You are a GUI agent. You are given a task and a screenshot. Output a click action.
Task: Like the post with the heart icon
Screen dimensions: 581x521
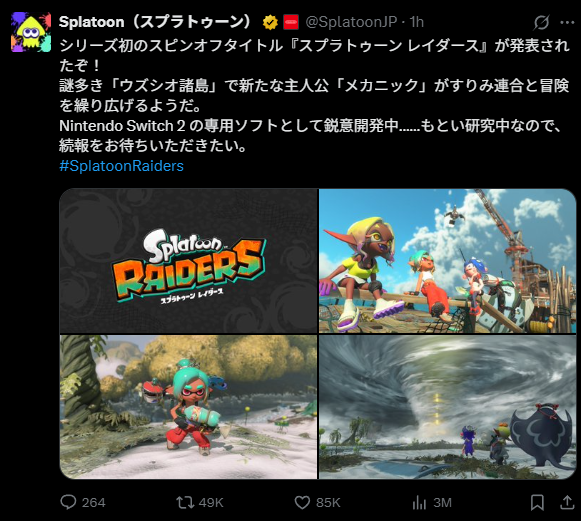point(302,502)
